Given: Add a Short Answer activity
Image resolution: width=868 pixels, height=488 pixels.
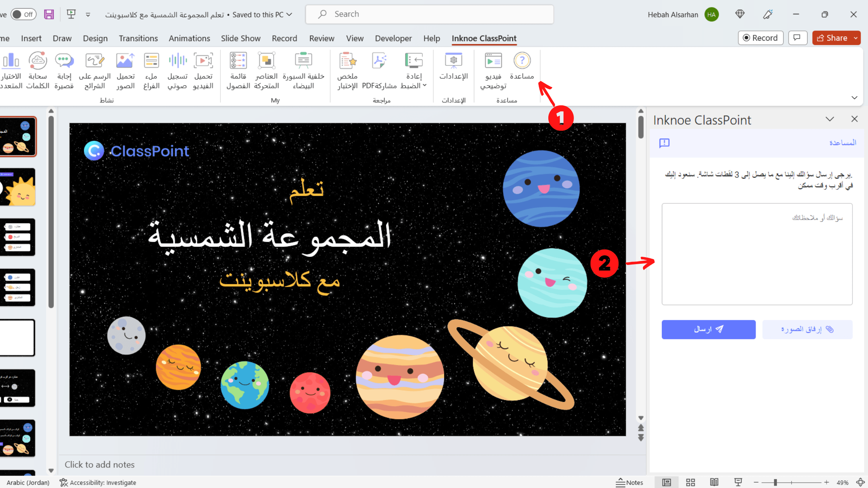Looking at the screenshot, I should 64,71.
